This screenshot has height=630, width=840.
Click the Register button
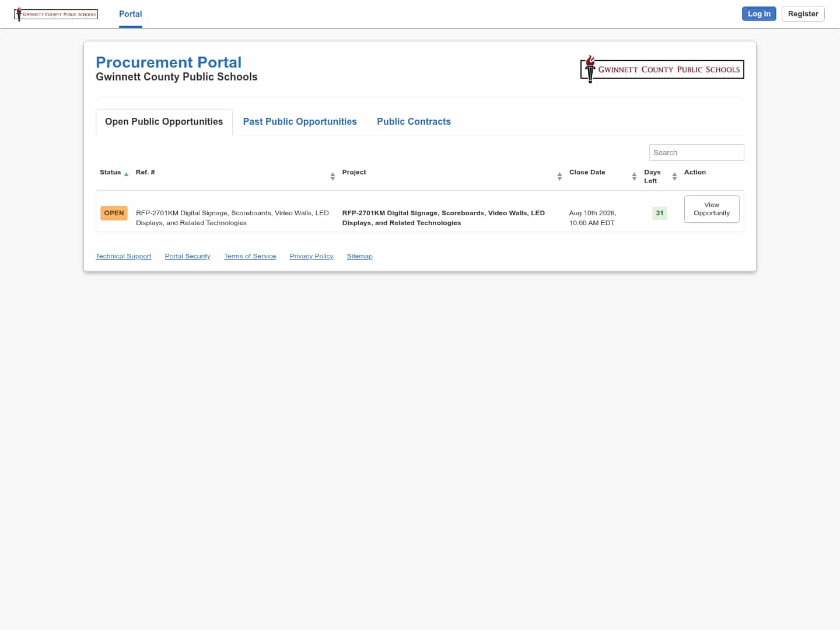coord(803,14)
